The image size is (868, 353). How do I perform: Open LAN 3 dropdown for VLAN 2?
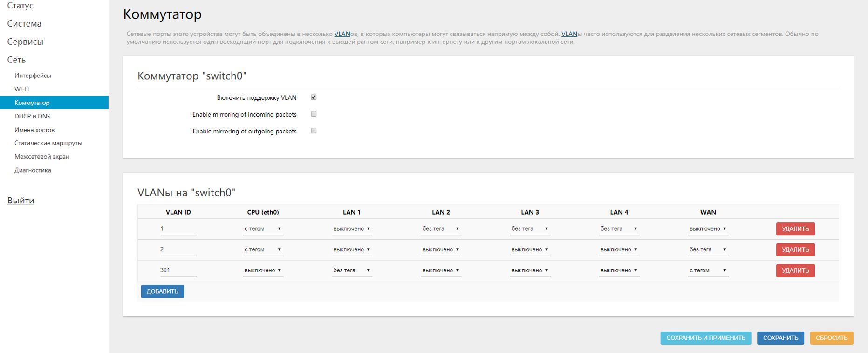[x=530, y=250]
